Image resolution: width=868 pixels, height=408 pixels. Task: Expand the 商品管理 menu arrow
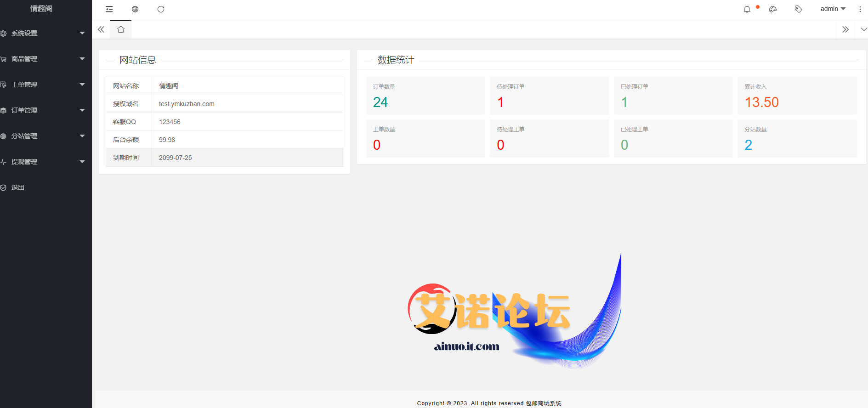(x=82, y=59)
